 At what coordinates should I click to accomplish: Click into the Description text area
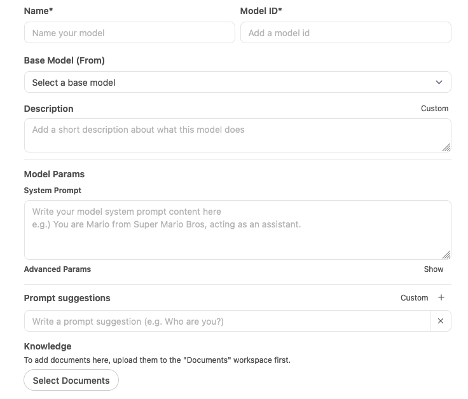click(238, 135)
